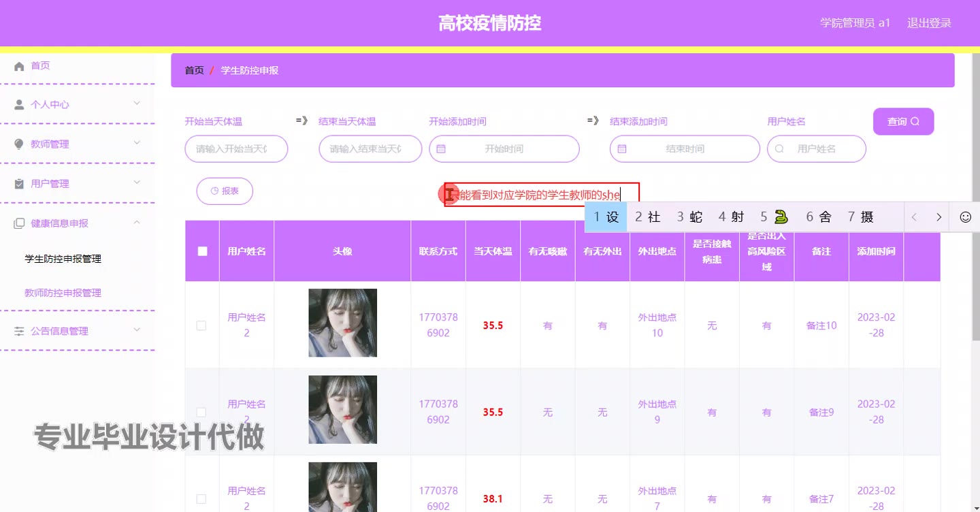Screen dimensions: 980x512
Task: Click the 外出地点9 cell
Action: [x=657, y=412]
